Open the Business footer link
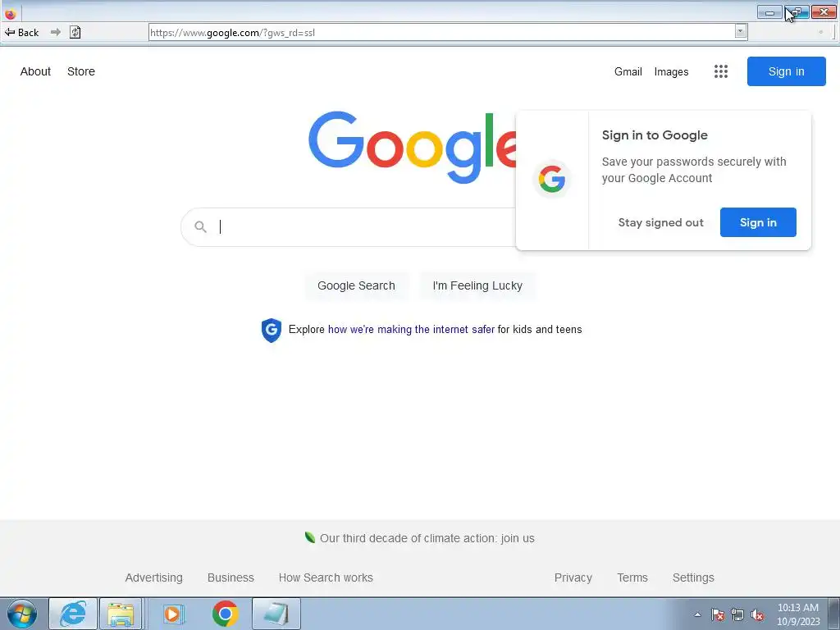840x630 pixels. click(x=231, y=577)
